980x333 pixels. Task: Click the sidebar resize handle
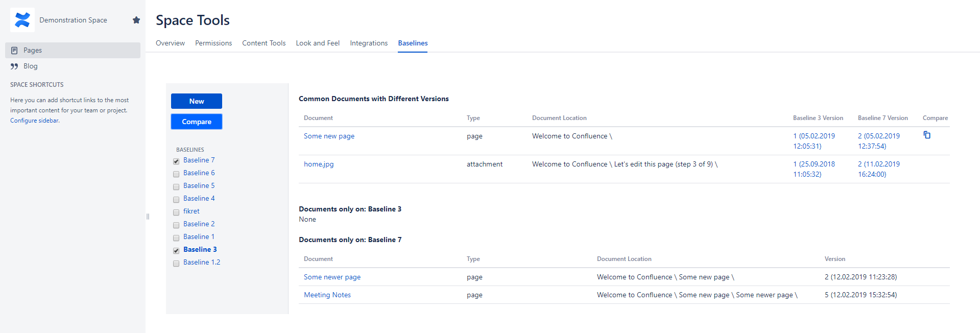tap(148, 217)
